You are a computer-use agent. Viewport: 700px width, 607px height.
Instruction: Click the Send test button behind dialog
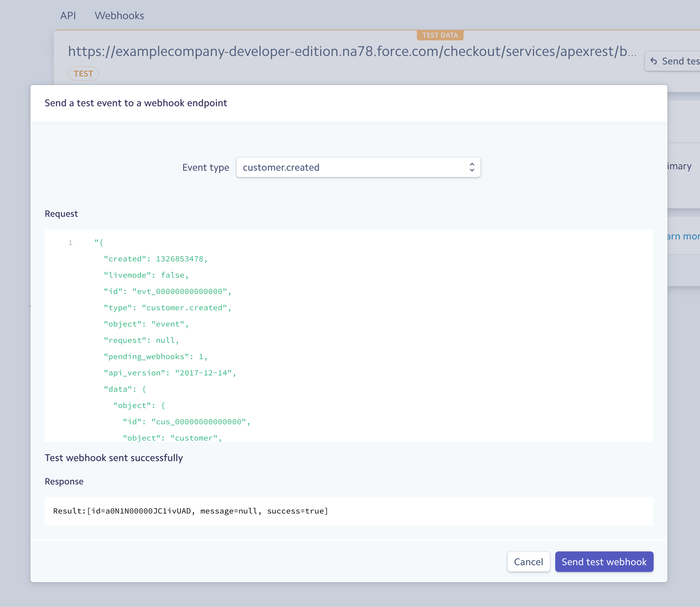(x=672, y=61)
